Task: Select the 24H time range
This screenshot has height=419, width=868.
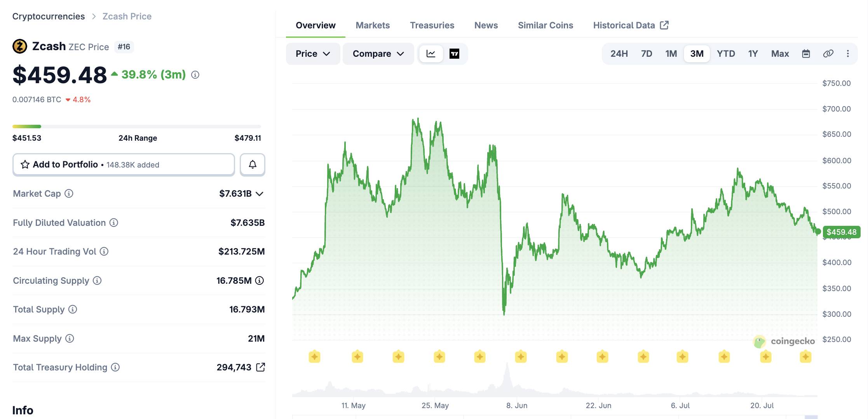Action: click(619, 54)
